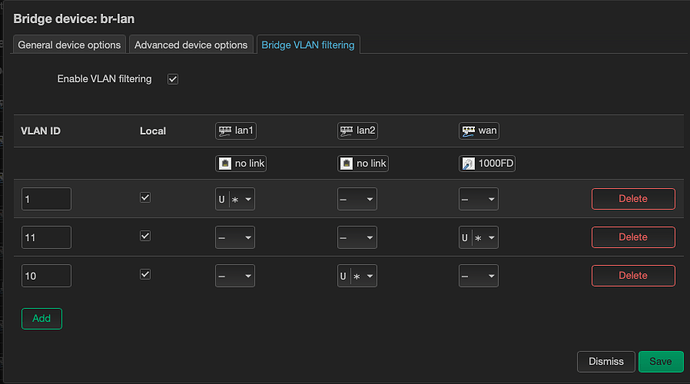Delete the VLAN 11 row
This screenshot has height=384, width=690.
pos(633,237)
